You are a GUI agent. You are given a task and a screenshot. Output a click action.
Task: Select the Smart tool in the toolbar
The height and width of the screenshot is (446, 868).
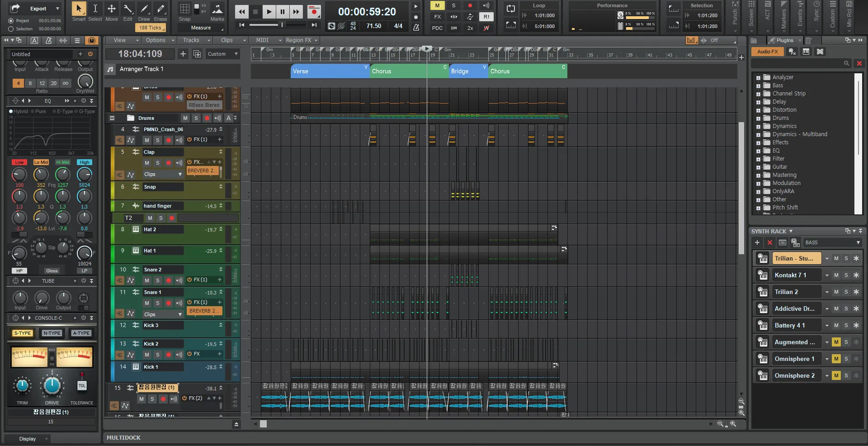point(79,9)
